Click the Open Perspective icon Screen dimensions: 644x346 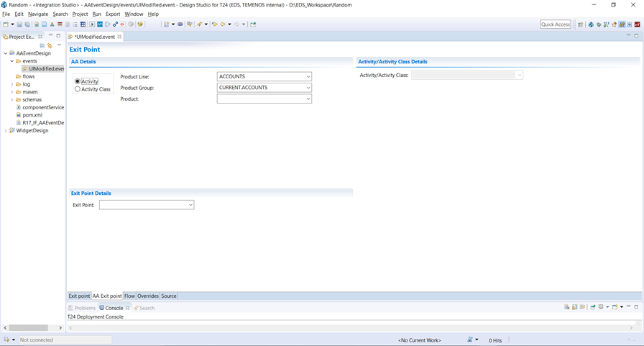[580, 24]
